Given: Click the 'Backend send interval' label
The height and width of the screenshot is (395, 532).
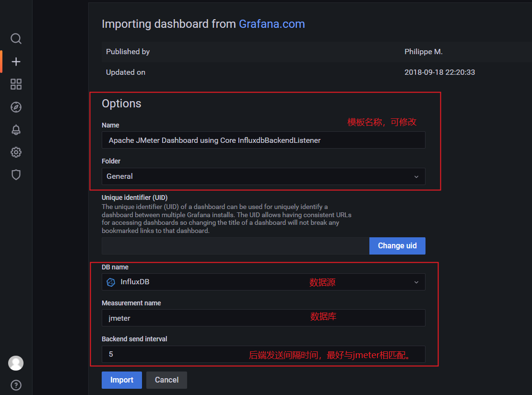Looking at the screenshot, I should pos(134,339).
